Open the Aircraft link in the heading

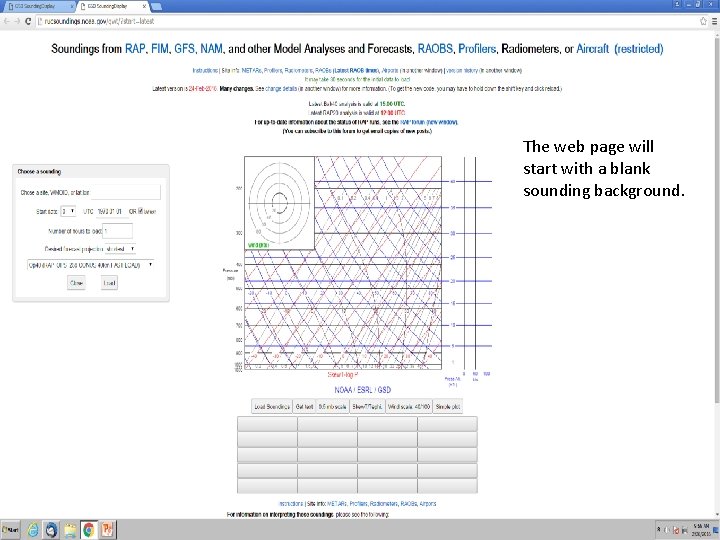coord(592,49)
